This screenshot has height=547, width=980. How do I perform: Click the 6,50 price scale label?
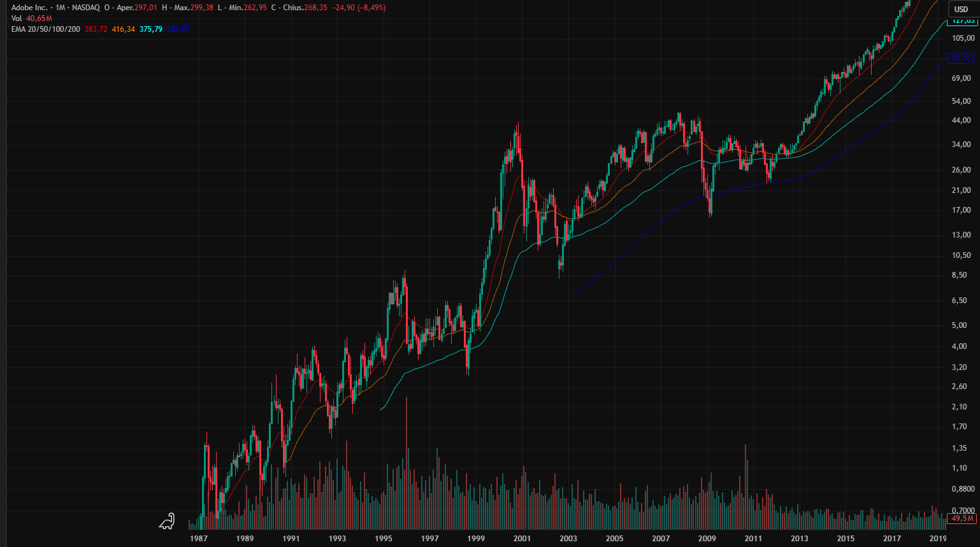pyautogui.click(x=959, y=301)
